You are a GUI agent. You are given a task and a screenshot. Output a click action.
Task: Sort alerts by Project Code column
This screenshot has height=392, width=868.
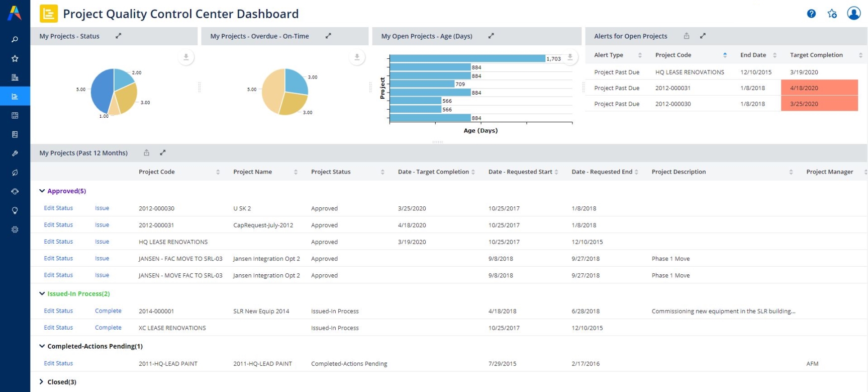click(725, 55)
